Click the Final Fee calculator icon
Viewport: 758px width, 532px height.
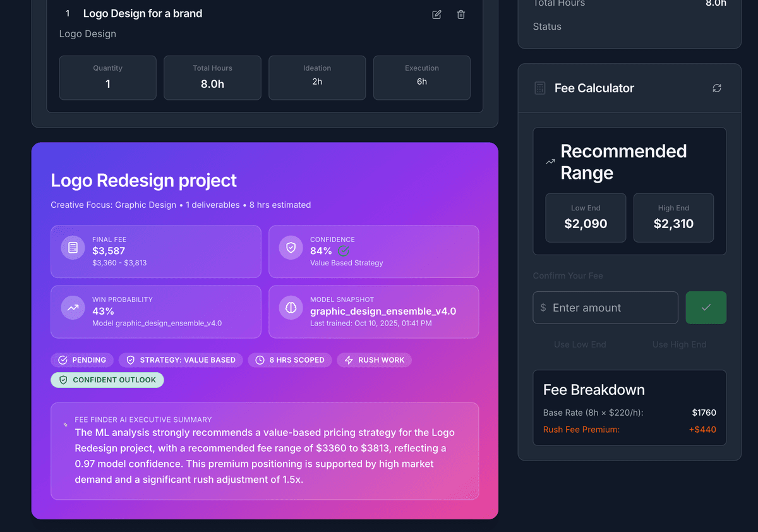pyautogui.click(x=73, y=248)
